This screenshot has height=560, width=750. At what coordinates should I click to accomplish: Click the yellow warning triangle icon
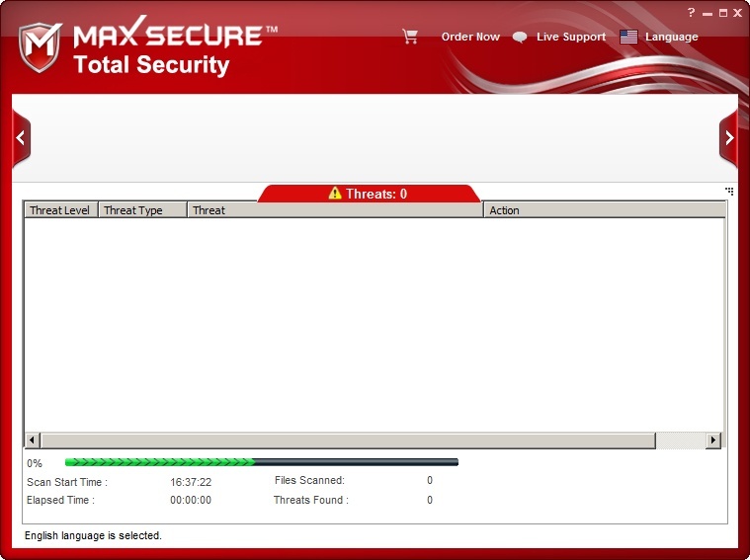(335, 193)
